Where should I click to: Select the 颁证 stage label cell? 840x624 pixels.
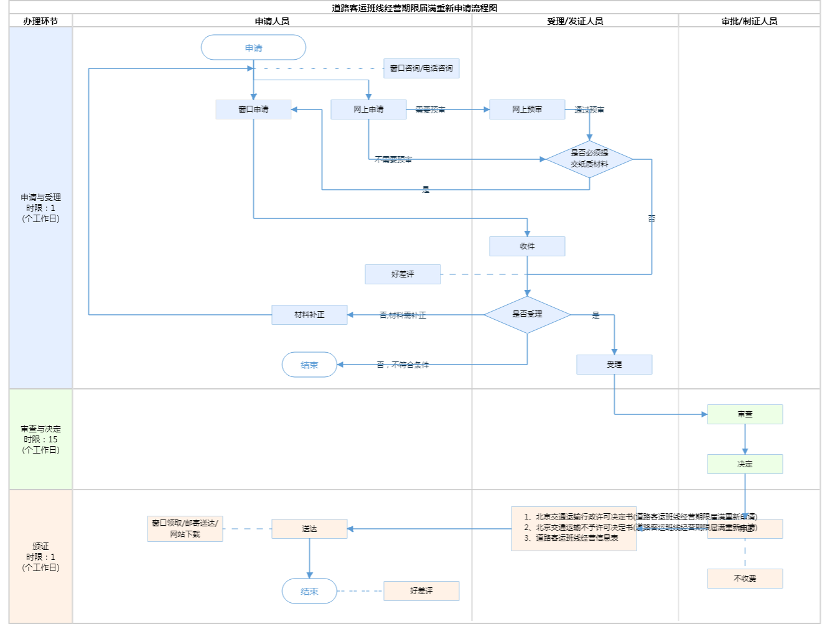41,556
